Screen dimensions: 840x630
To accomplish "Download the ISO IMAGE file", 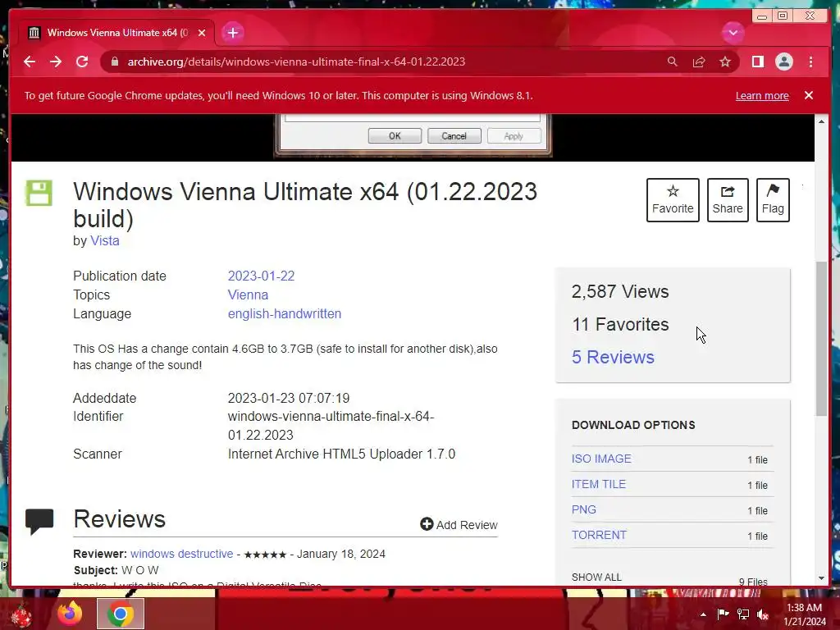I will [601, 459].
